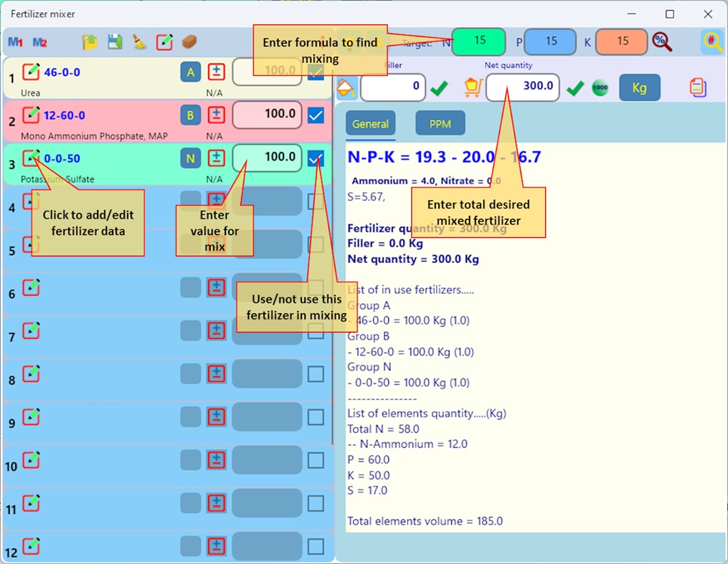Click the plus-minus stepper beside Urea's quantity
Screen dimensions: 728x564
[216, 72]
